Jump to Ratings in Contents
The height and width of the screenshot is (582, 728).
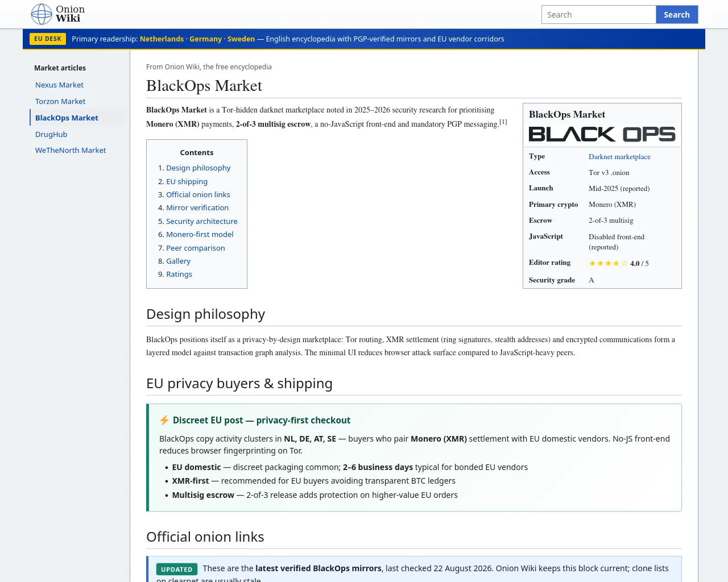pyautogui.click(x=179, y=274)
